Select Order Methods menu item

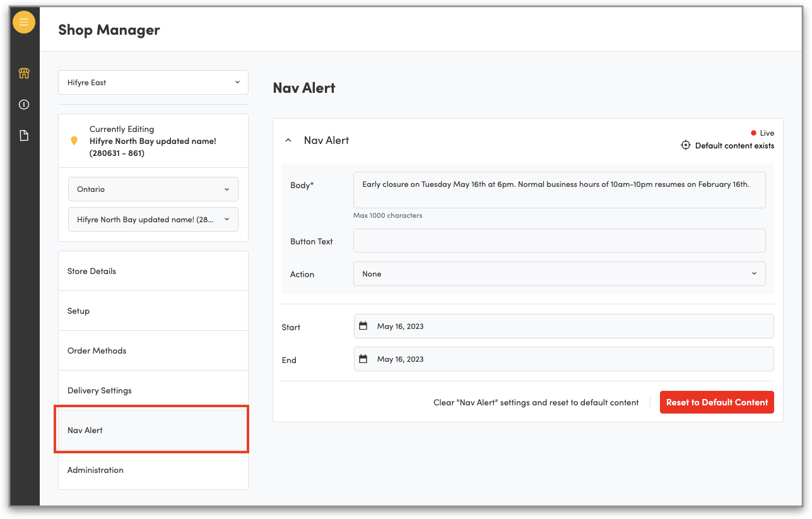click(x=153, y=351)
